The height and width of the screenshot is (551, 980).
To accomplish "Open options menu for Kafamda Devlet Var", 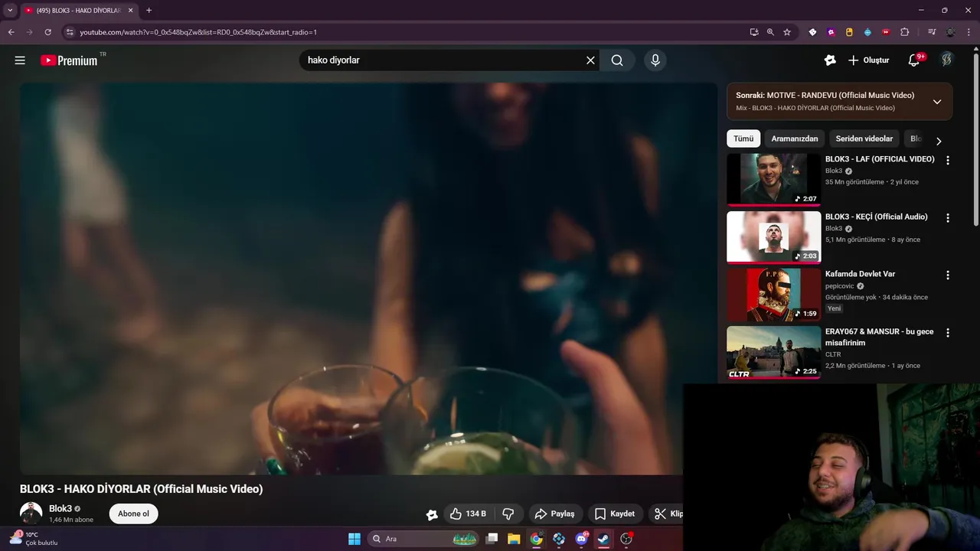I will point(948,275).
